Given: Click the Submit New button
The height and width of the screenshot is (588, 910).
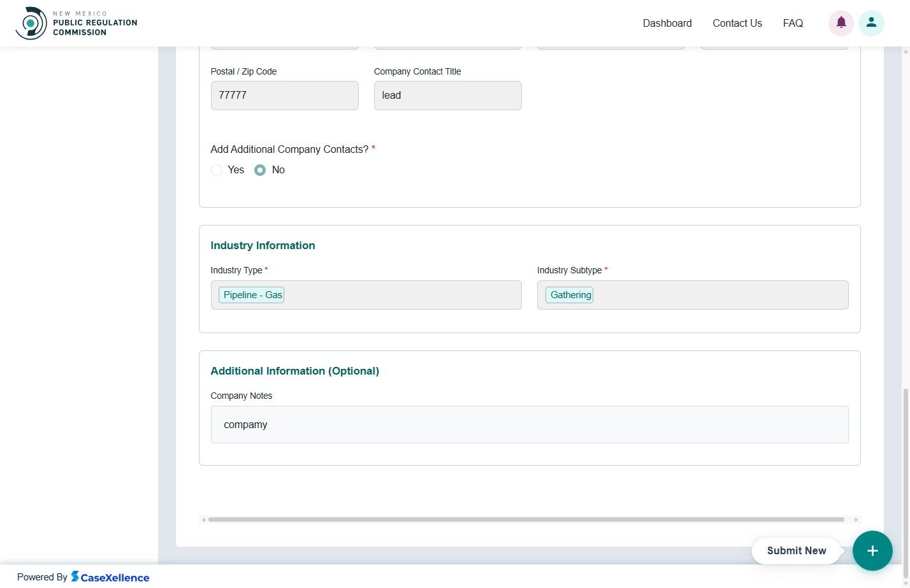Looking at the screenshot, I should point(797,550).
